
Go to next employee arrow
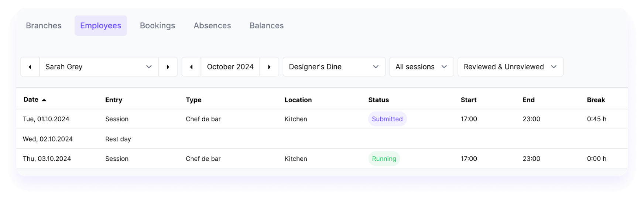168,67
